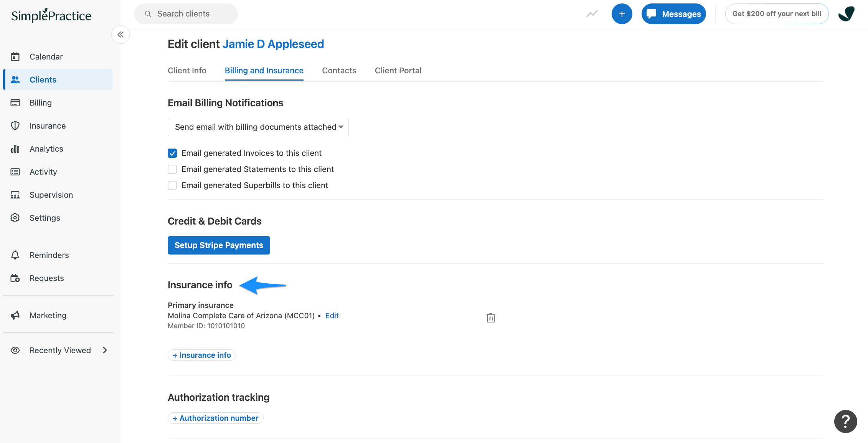Delete the Molina insurance entry with trash icon
868x443 pixels.
pyautogui.click(x=490, y=318)
